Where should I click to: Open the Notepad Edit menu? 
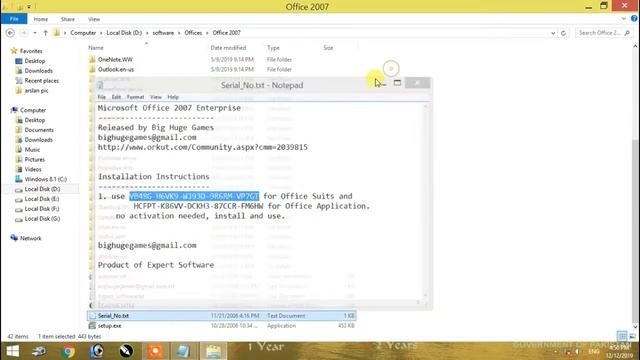tap(116, 97)
